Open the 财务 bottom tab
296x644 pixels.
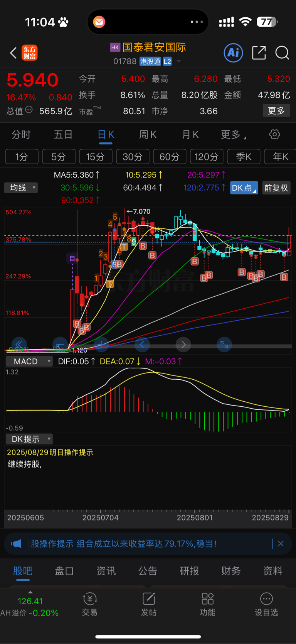tap(231, 571)
